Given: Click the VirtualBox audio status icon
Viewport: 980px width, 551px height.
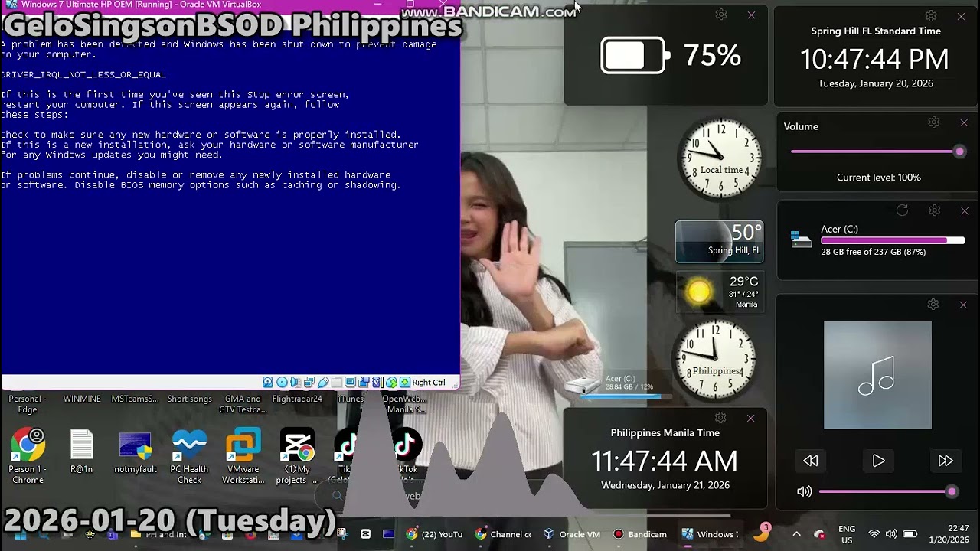Looking at the screenshot, I should [x=296, y=382].
